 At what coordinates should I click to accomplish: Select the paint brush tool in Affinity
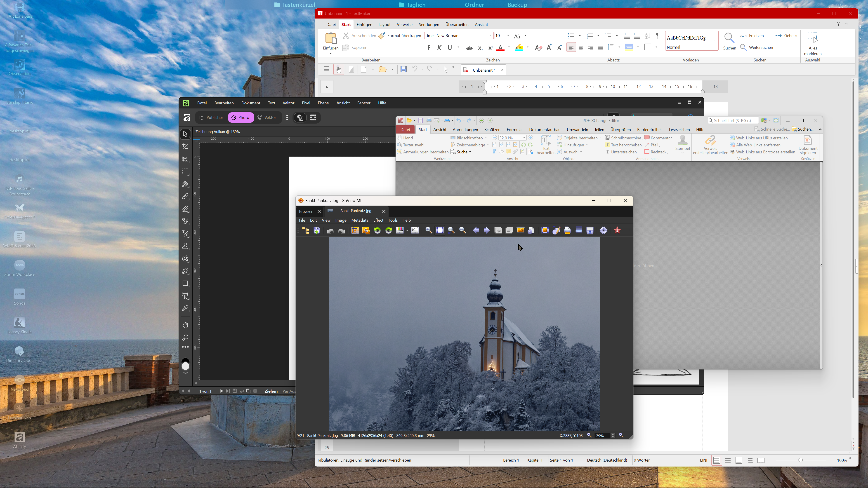coord(185,197)
